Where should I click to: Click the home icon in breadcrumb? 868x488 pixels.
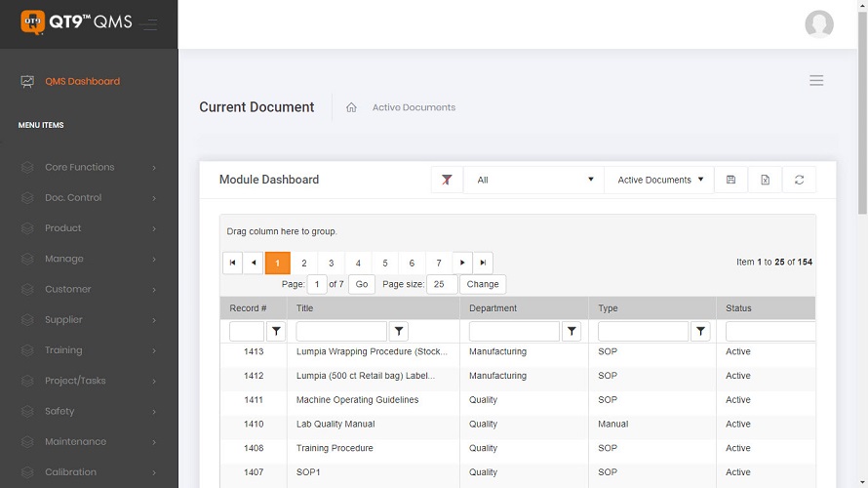351,107
